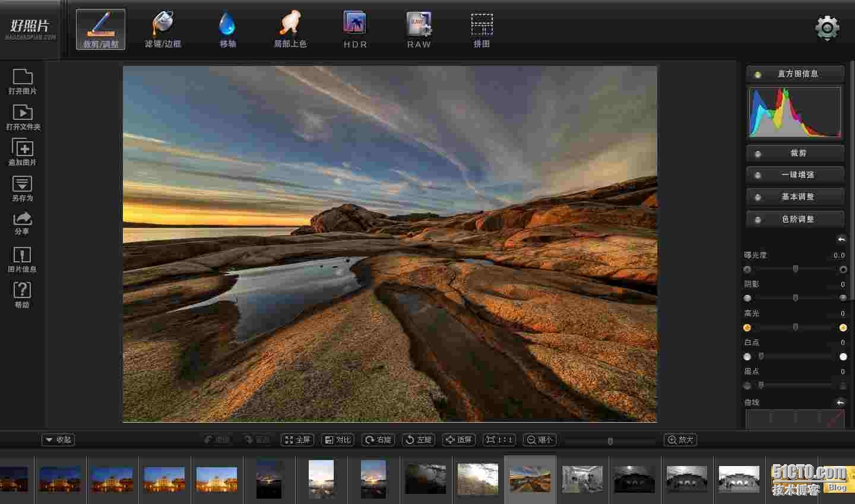Viewport: 855px width, 504px height.
Task: Zoom in with 放大
Action: pyautogui.click(x=680, y=440)
